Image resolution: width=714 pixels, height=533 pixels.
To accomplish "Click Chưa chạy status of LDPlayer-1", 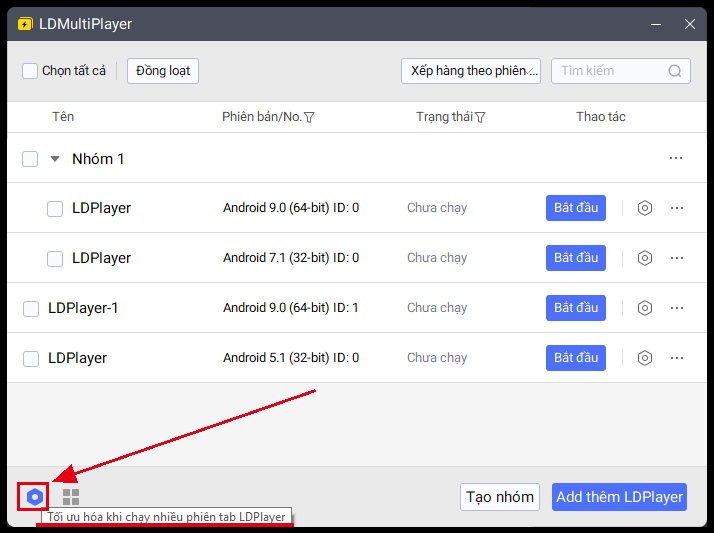I will (x=437, y=309).
